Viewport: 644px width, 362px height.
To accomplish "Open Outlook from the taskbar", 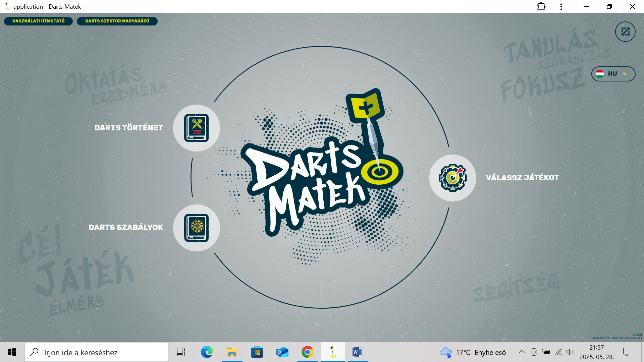I will tap(282, 352).
